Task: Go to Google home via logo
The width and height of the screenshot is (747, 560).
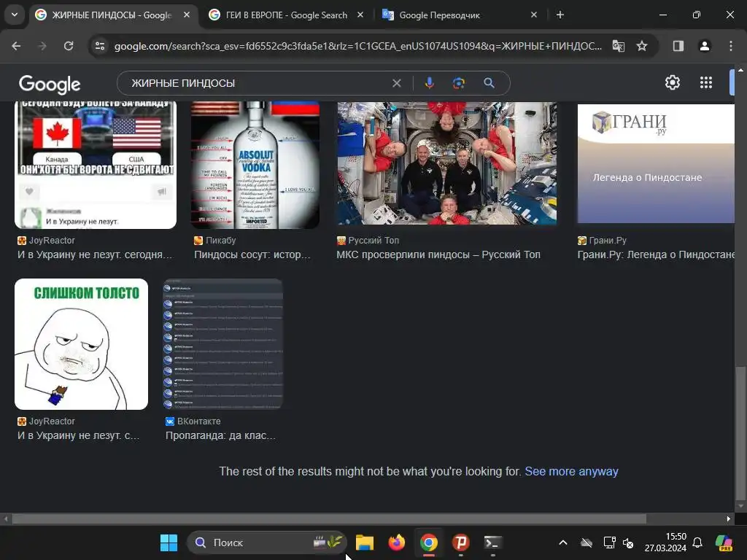Action: pyautogui.click(x=50, y=85)
